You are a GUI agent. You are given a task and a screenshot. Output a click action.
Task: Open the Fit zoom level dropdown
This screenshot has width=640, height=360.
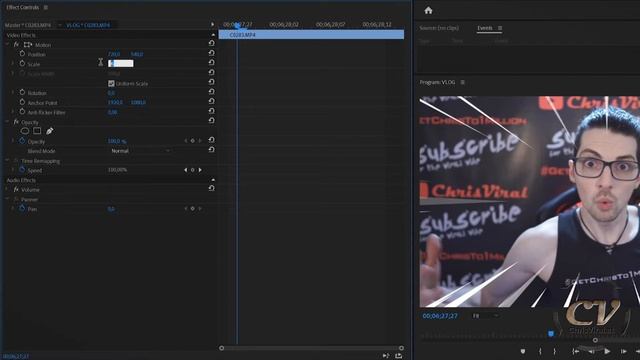coord(485,316)
